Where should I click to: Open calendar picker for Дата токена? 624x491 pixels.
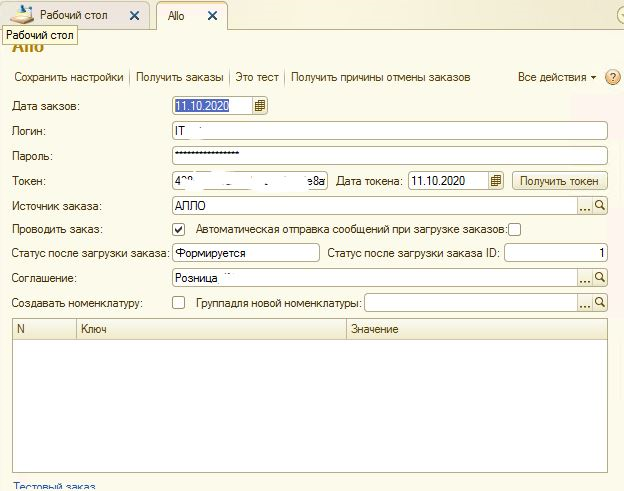[495, 181]
